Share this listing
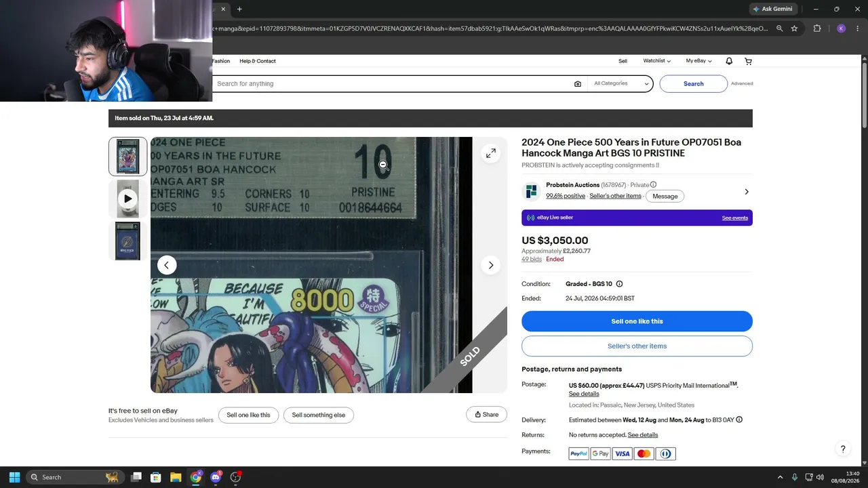Viewport: 868px width, 488px height. [x=486, y=415]
